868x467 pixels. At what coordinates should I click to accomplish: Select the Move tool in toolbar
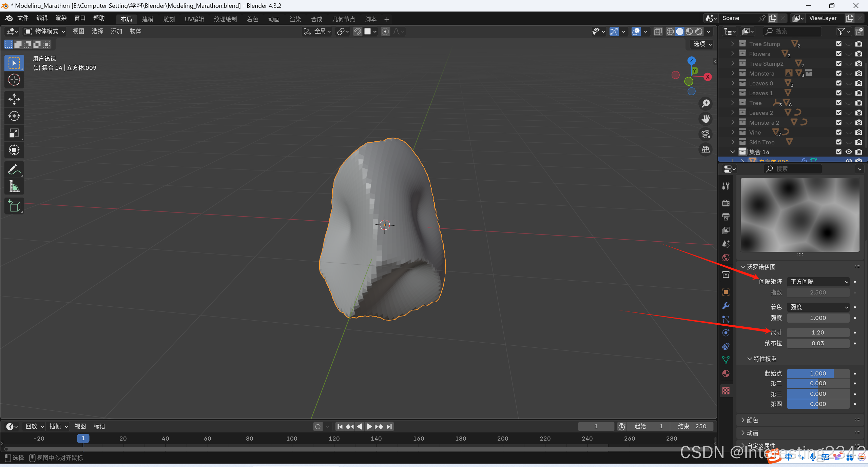click(x=14, y=99)
